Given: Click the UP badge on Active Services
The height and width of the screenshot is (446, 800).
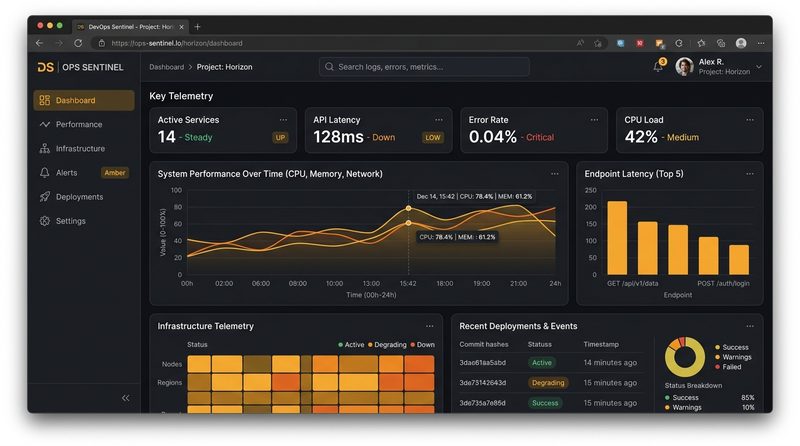Looking at the screenshot, I should pyautogui.click(x=280, y=138).
